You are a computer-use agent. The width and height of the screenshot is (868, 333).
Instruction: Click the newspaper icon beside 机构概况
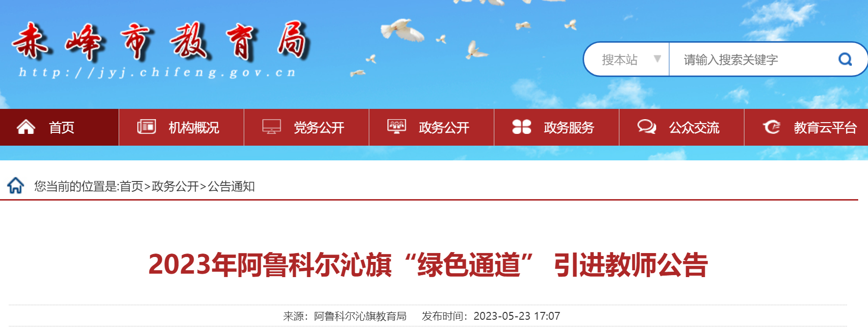(146, 127)
